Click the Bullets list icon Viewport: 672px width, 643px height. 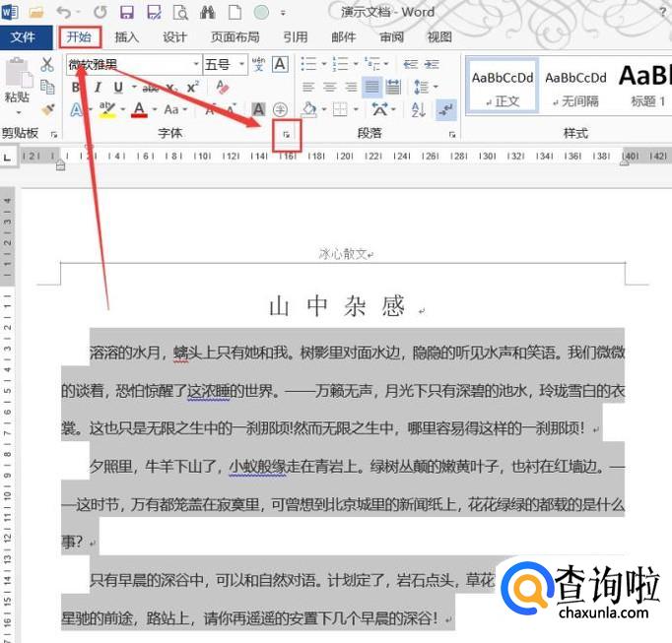308,64
